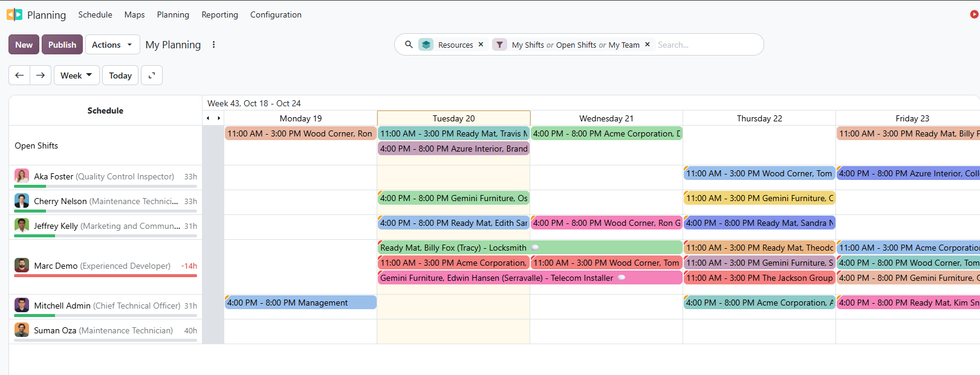
Task: Open the Week scale dropdown
Action: [x=77, y=75]
